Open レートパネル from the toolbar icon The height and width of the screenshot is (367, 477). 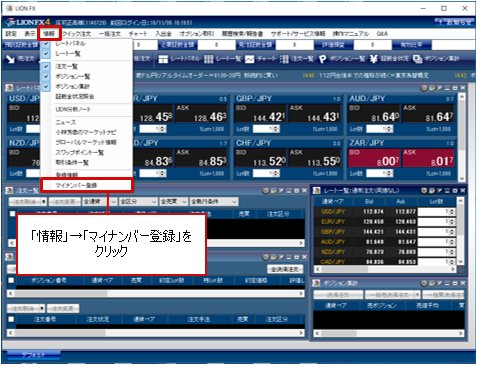point(163,59)
